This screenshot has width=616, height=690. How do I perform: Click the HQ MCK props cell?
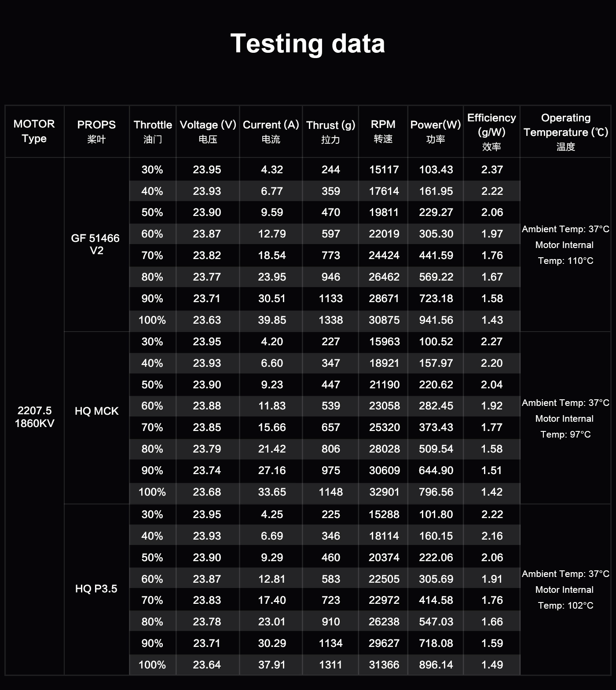(96, 411)
